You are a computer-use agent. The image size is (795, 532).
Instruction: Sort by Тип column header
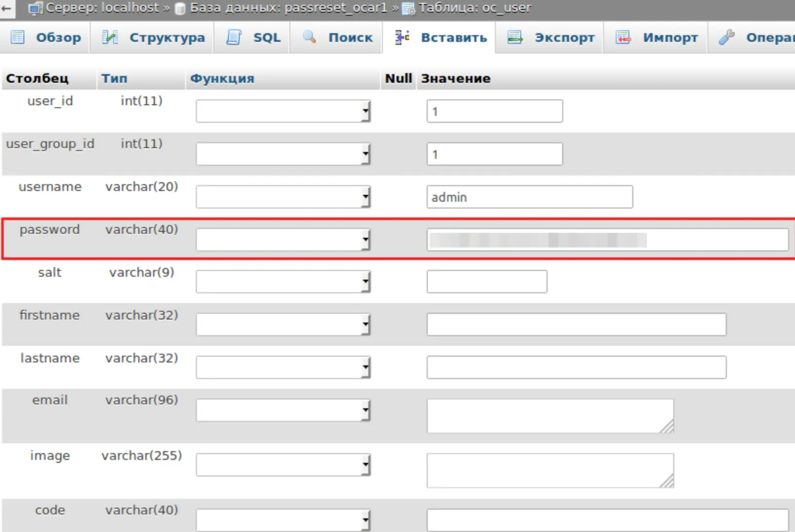pyautogui.click(x=114, y=78)
